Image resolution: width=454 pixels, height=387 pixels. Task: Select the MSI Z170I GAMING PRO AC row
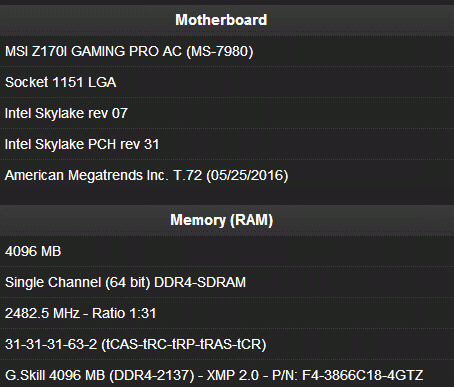(x=227, y=51)
